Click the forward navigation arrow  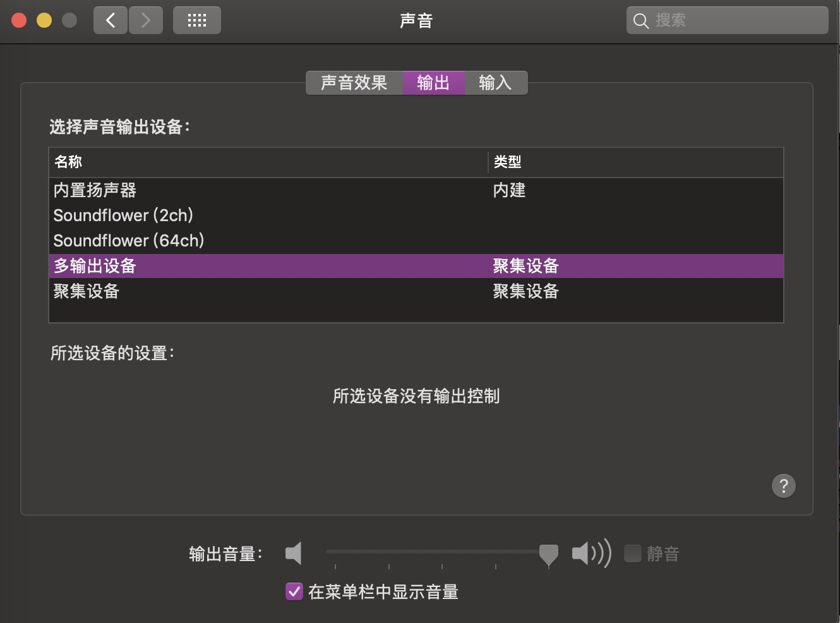click(x=146, y=20)
